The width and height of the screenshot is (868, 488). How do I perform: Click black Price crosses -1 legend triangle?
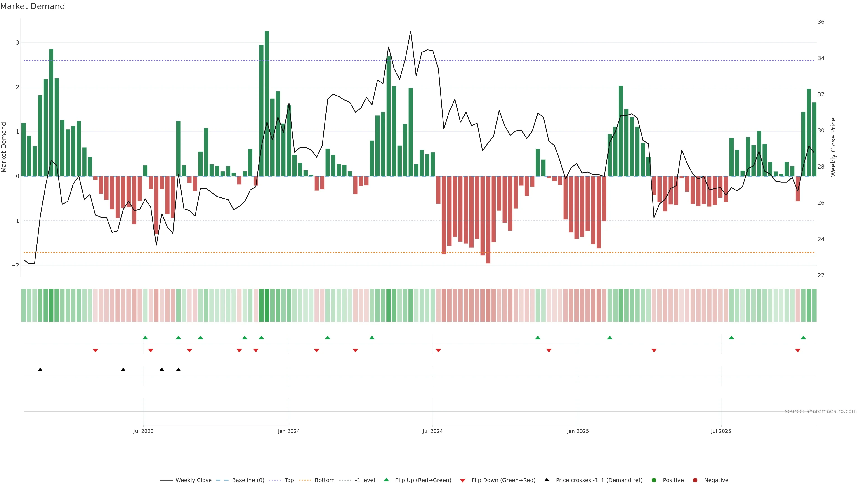547,480
